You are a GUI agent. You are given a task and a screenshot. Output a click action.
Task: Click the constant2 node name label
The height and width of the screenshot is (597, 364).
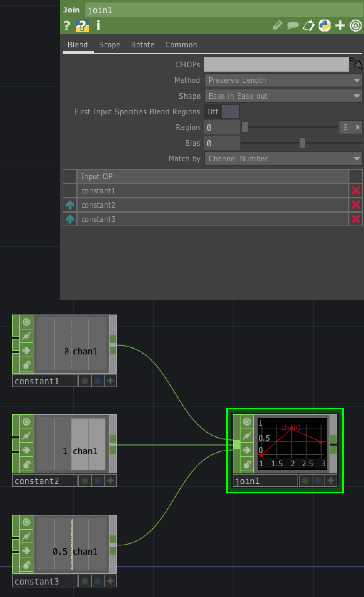tap(45, 481)
